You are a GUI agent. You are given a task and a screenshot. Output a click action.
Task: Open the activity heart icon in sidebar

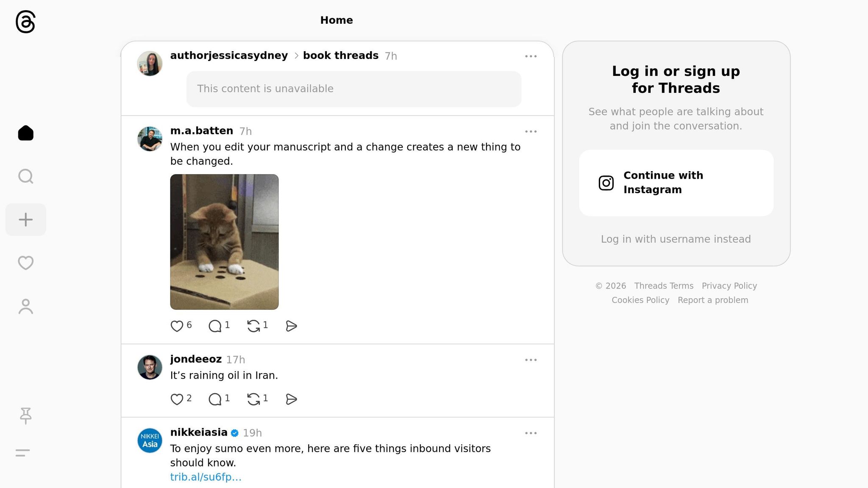click(25, 263)
